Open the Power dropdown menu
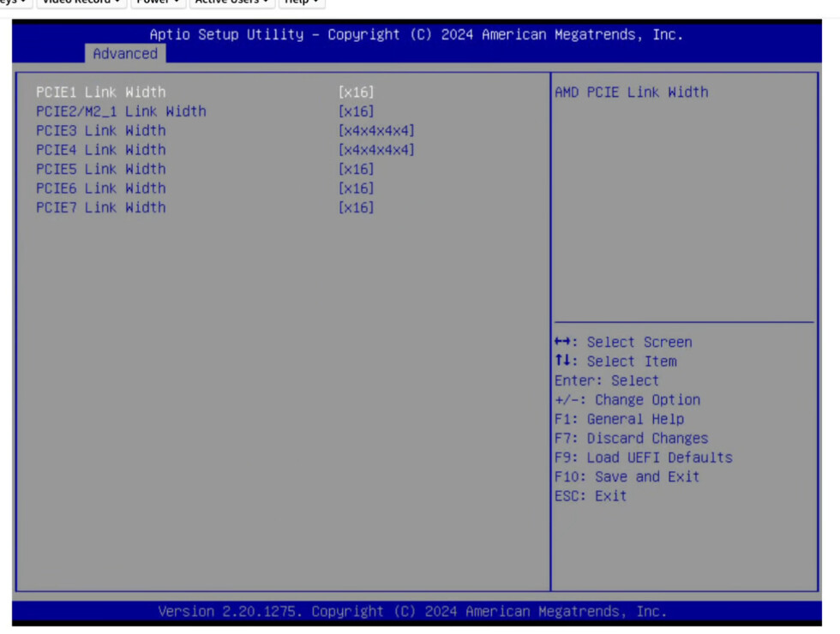This screenshot has width=840, height=634. (158, 3)
